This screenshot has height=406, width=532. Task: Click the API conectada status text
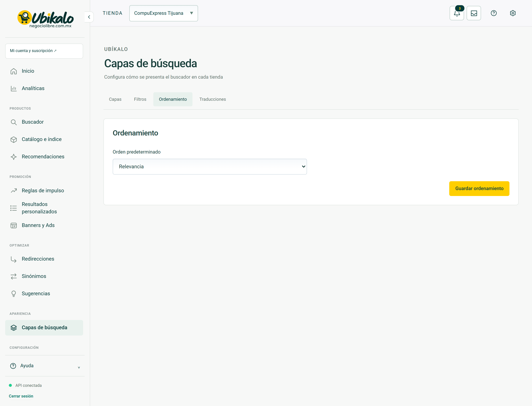(29, 386)
